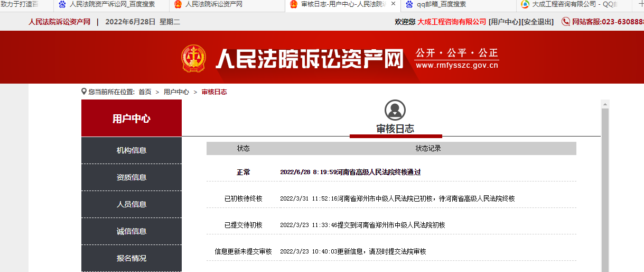This screenshot has width=644, height=272.
Task: Open 资质信息 in the sidebar
Action: coord(132,177)
